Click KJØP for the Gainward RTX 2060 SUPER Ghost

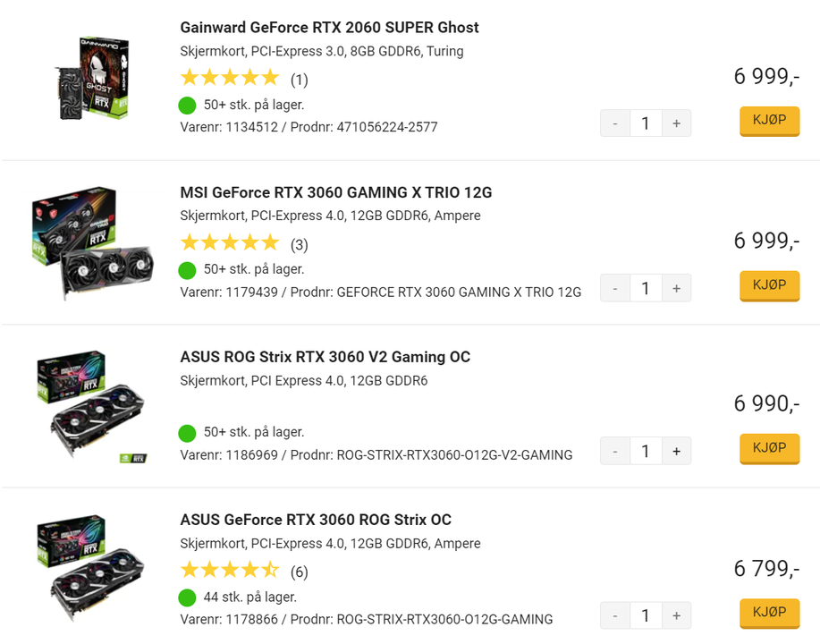pos(768,121)
